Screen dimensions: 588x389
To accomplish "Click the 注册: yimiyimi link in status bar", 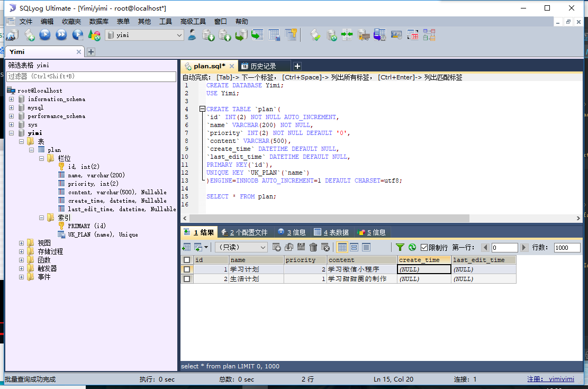I will click(550, 379).
